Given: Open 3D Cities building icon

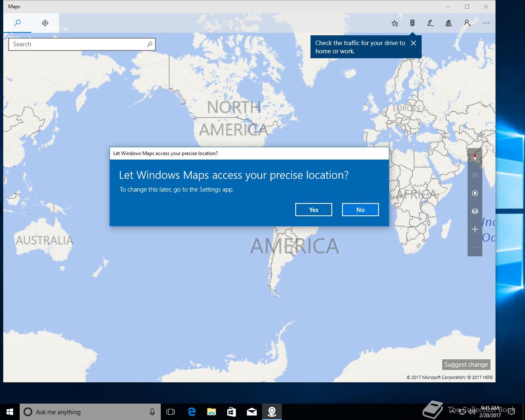Looking at the screenshot, I should click(x=448, y=23).
